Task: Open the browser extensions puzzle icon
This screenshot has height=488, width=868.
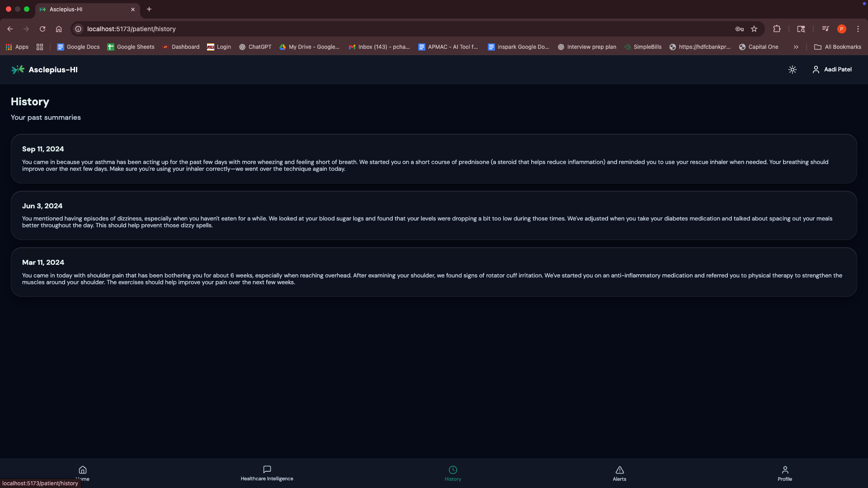Action: coord(777,29)
